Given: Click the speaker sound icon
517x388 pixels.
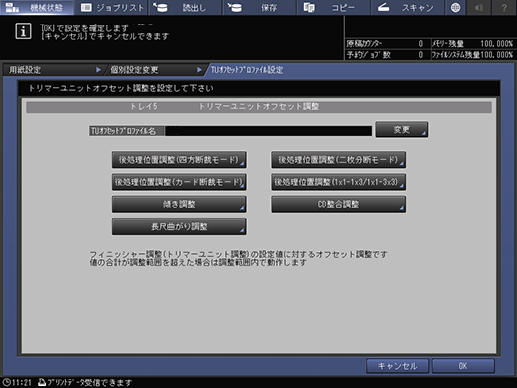Looking at the screenshot, I should (479, 7).
